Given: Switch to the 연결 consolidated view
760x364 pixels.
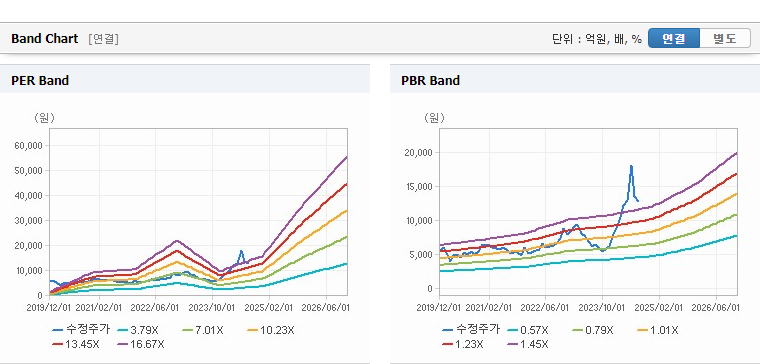Looking at the screenshot, I should click(674, 38).
